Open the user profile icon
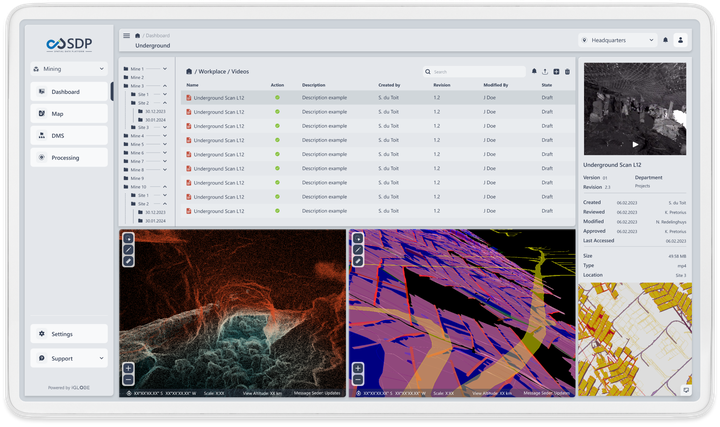 pos(681,40)
